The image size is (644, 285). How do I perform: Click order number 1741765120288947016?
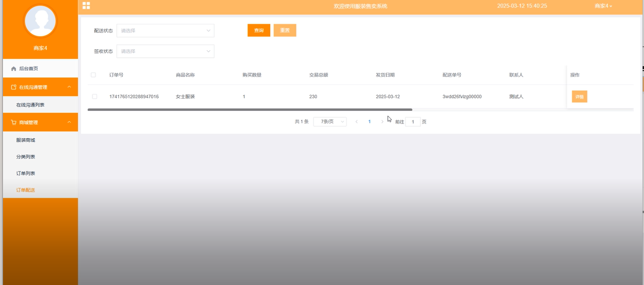[x=134, y=96]
